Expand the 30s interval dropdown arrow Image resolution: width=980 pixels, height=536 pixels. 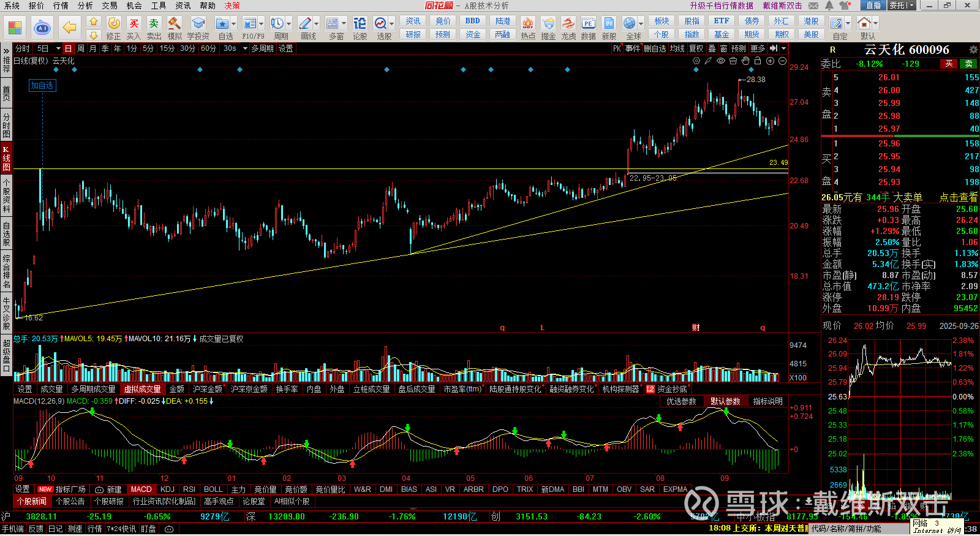pos(244,48)
